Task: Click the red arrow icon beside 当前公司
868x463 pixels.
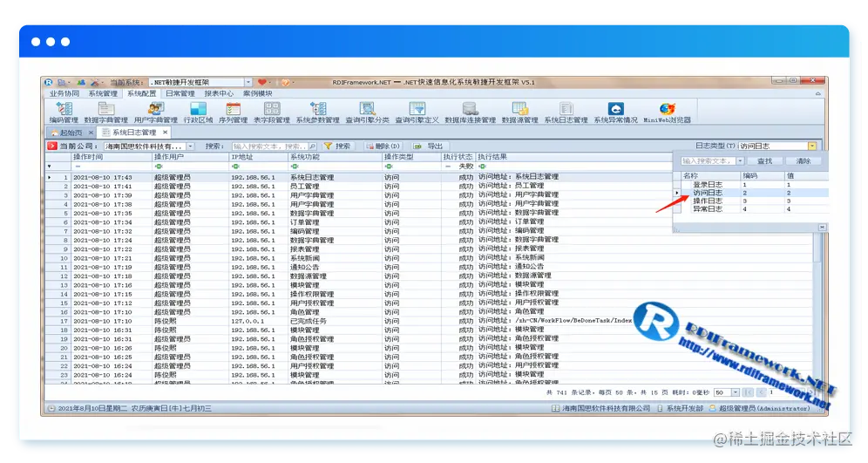Action: 52,146
